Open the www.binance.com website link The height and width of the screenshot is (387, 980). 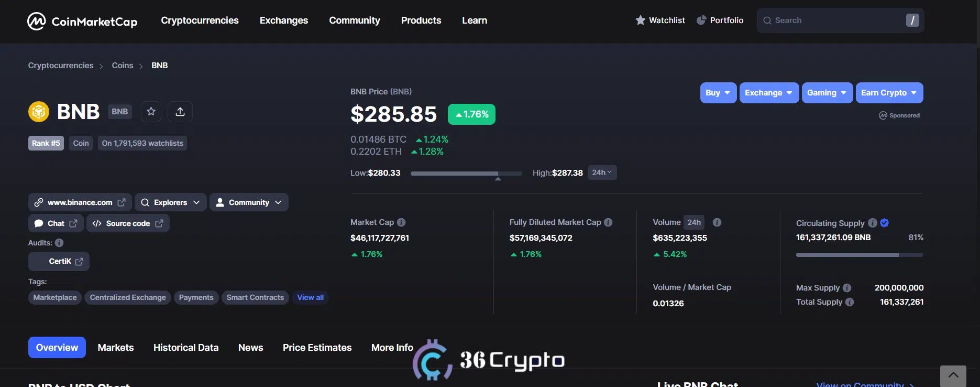(80, 202)
